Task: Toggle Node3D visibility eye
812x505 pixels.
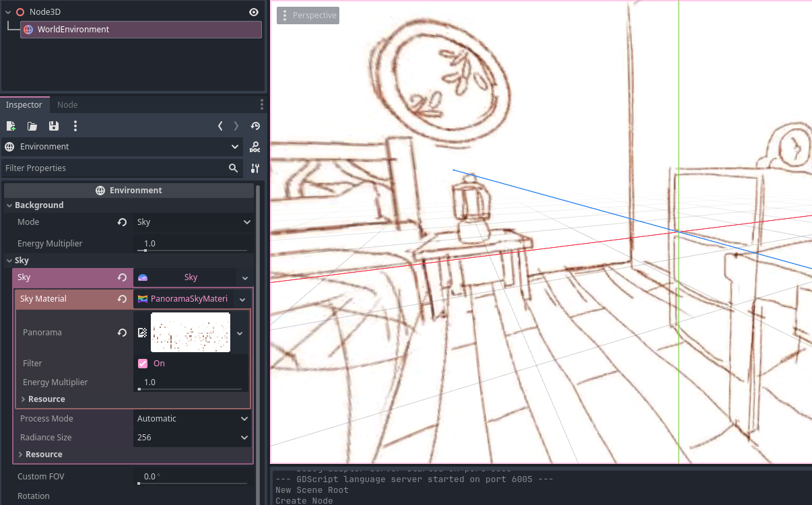Action: coord(254,12)
